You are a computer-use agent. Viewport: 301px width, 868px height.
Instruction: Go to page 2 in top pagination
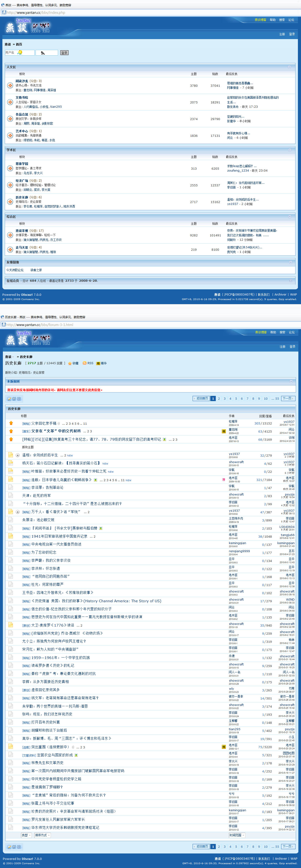[219, 399]
